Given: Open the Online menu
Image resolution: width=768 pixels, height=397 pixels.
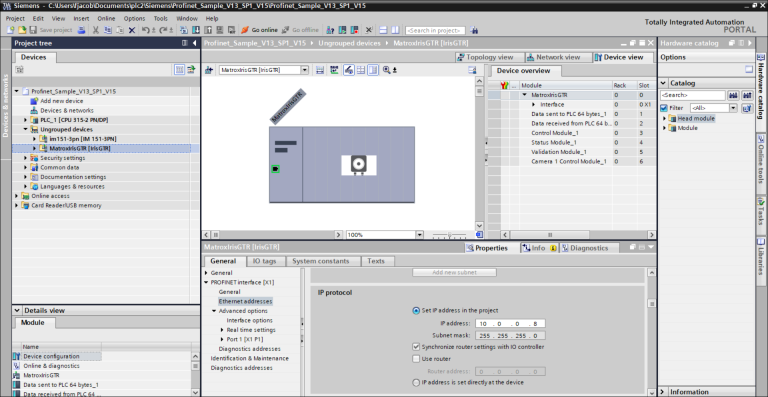Looking at the screenshot, I should [106, 19].
